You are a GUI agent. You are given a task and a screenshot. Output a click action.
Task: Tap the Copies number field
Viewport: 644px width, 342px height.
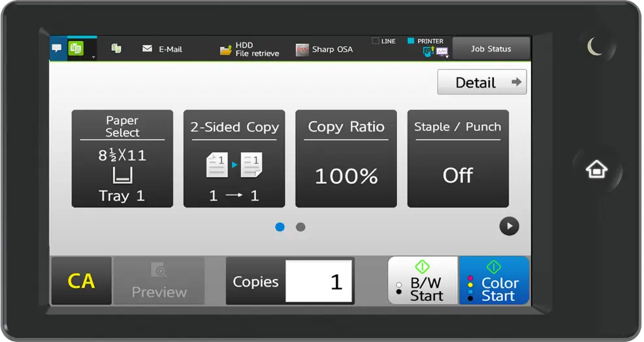pos(318,281)
